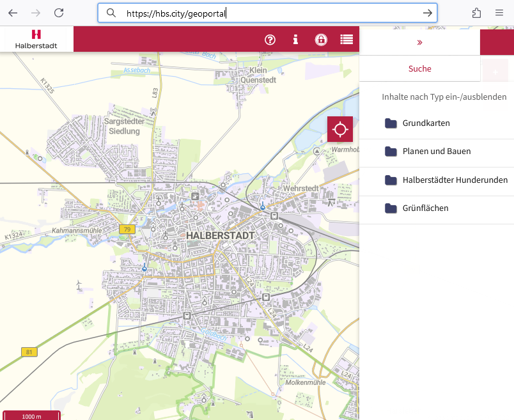514x420 pixels.
Task: Open the Suche tab
Action: (x=419, y=69)
